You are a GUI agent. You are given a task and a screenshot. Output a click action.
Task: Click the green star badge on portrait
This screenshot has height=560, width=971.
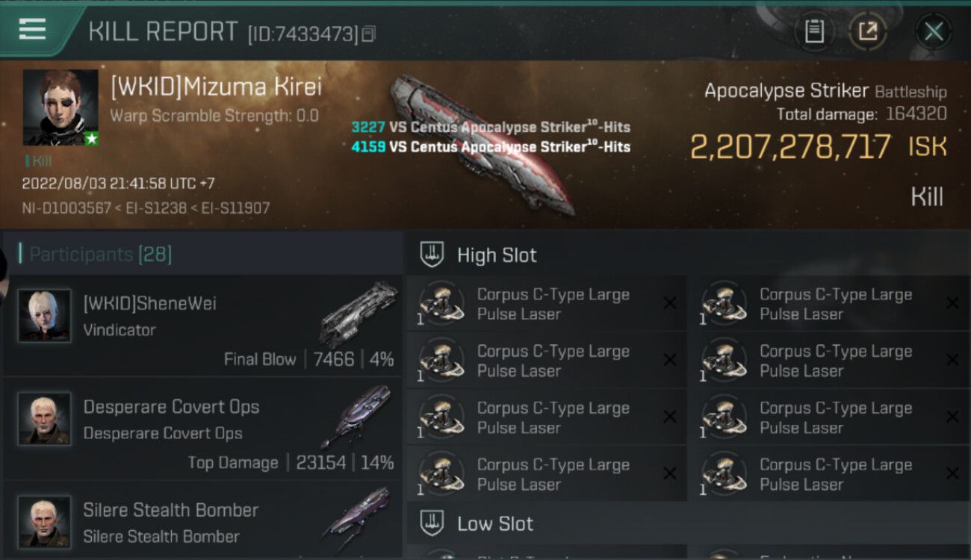tap(91, 139)
